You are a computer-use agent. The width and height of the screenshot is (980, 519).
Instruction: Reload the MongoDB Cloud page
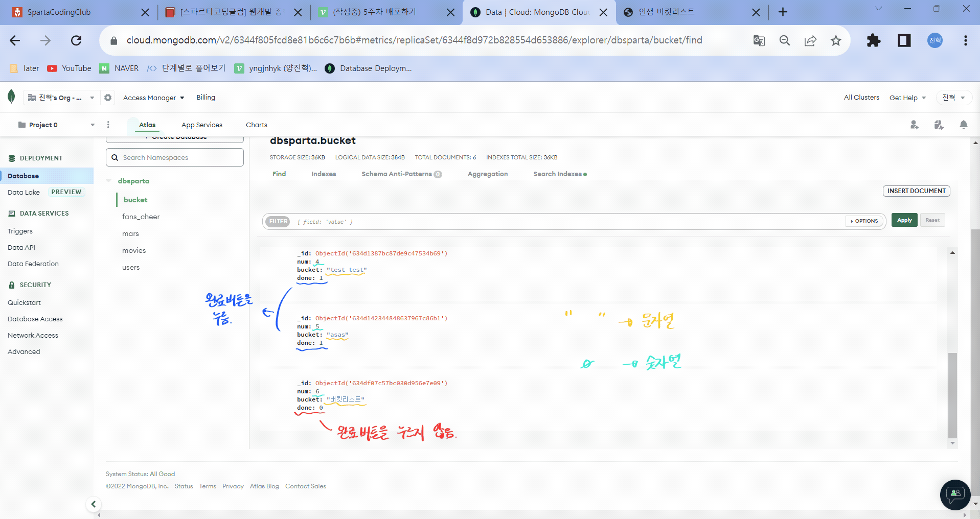pos(76,40)
